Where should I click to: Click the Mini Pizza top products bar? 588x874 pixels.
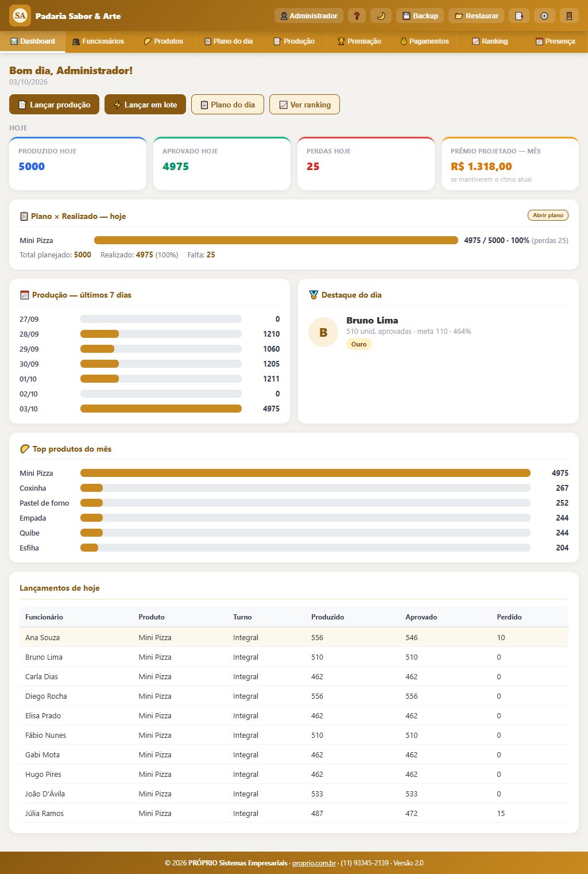click(x=305, y=473)
